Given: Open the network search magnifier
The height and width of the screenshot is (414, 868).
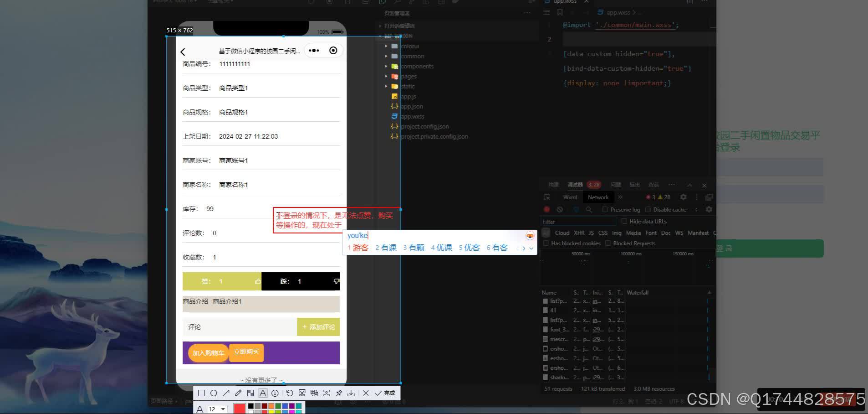Looking at the screenshot, I should tap(589, 209).
